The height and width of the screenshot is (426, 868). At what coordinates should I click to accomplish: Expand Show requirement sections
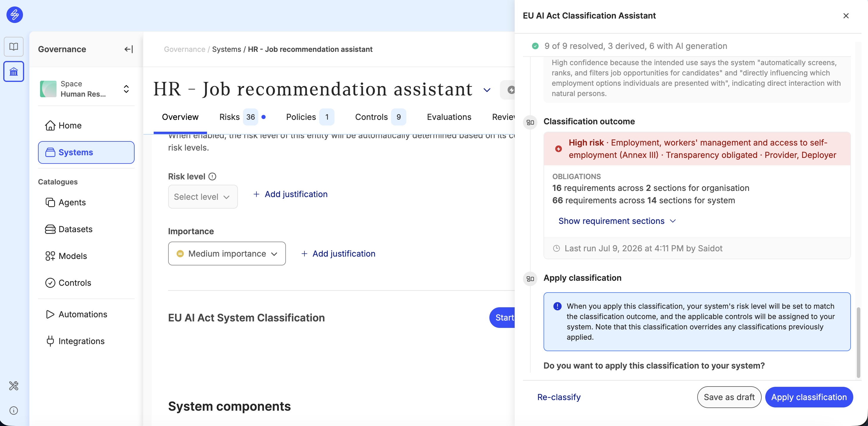(617, 221)
